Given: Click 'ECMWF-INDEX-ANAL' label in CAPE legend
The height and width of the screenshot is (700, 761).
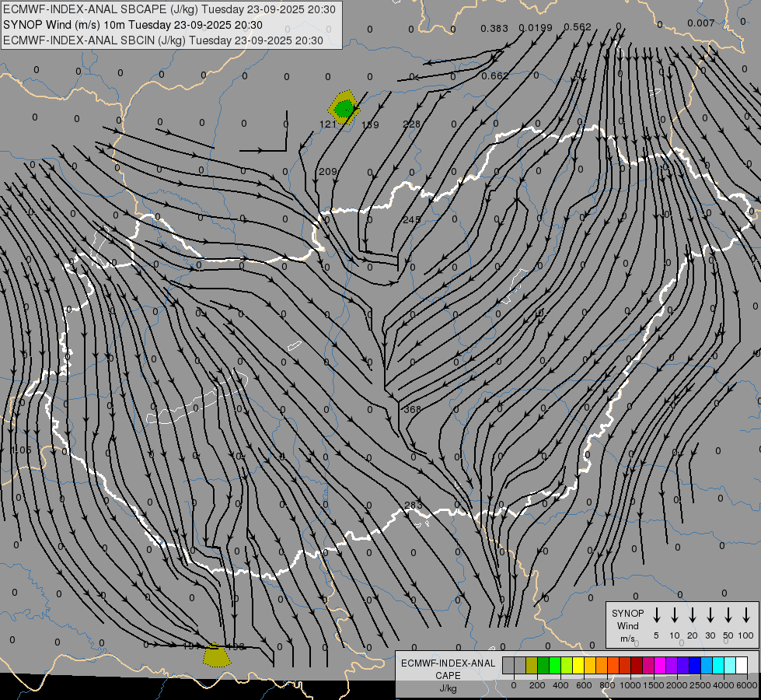Looking at the screenshot, I should (x=448, y=663).
